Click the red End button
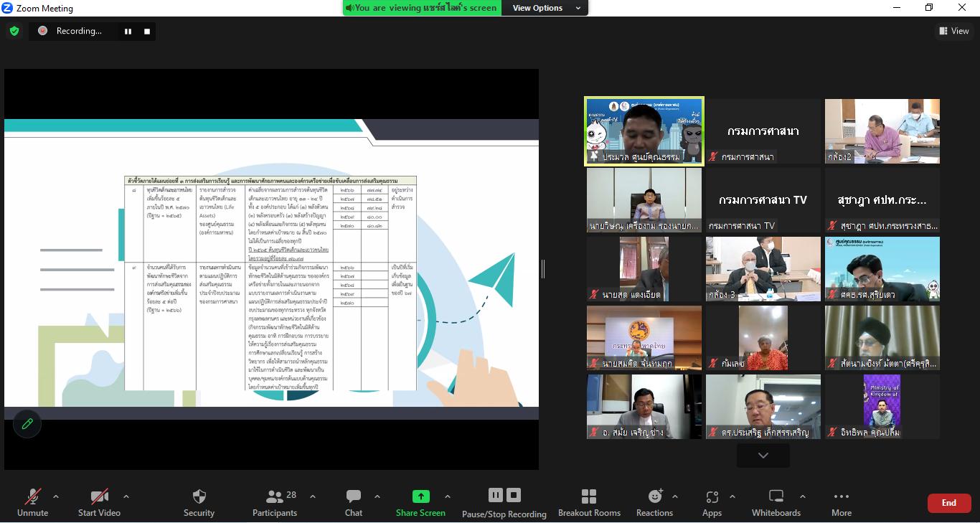 [948, 503]
